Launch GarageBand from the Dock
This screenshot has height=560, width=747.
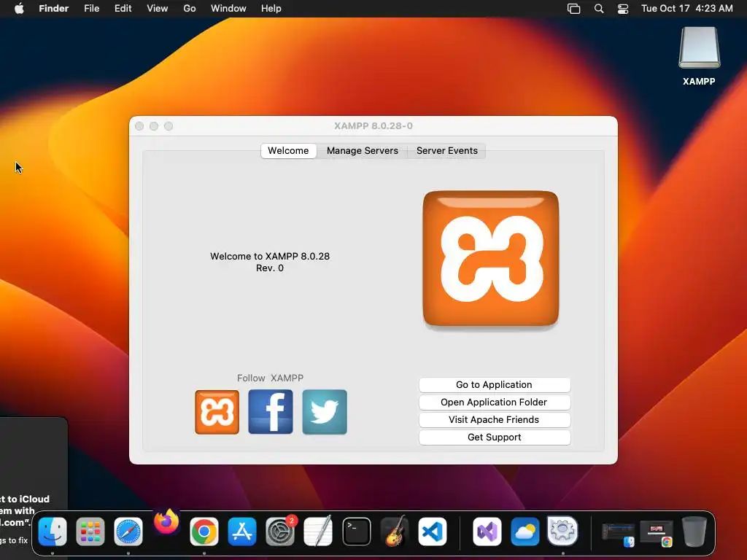coord(395,531)
